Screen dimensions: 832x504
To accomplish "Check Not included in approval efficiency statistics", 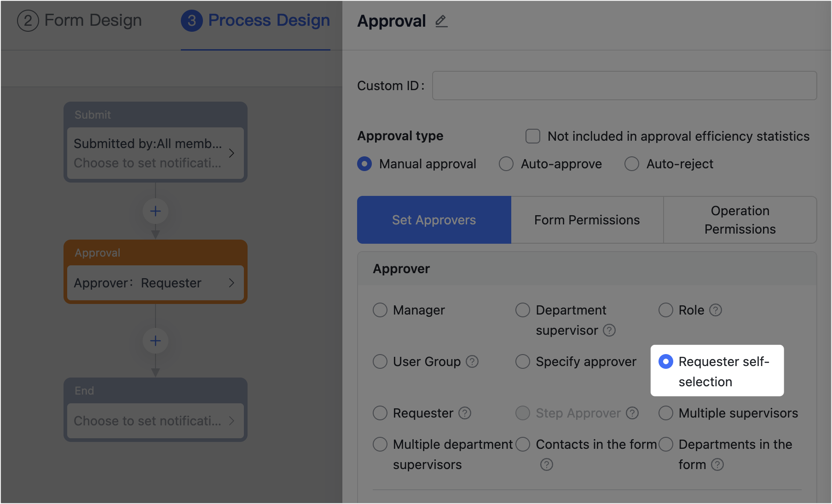I will (x=533, y=136).
